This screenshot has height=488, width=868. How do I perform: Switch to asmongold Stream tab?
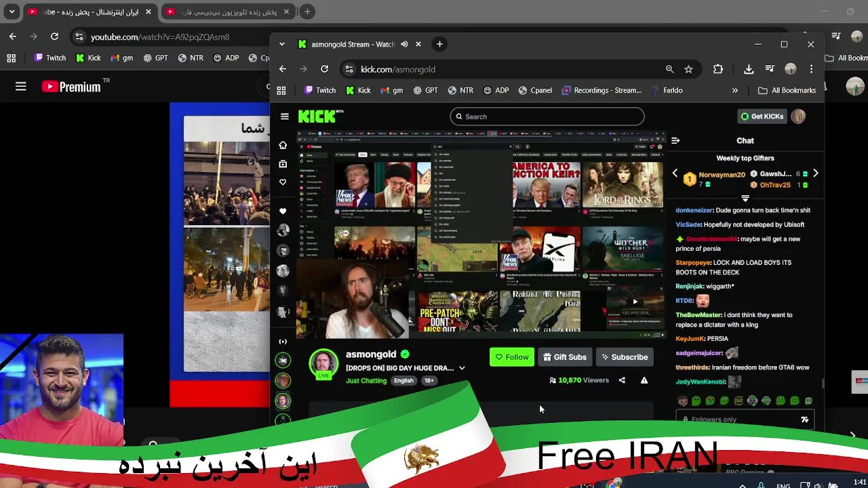pyautogui.click(x=351, y=44)
